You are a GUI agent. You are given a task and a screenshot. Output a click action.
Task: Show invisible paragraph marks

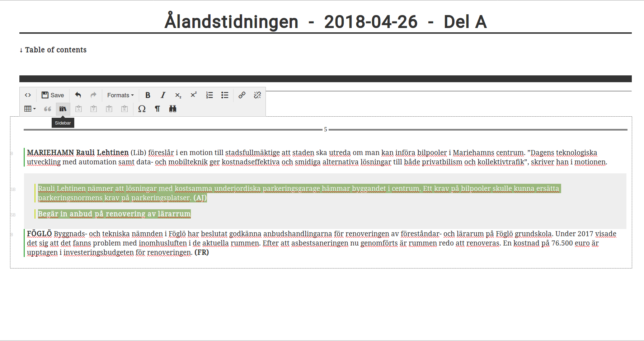(x=157, y=109)
